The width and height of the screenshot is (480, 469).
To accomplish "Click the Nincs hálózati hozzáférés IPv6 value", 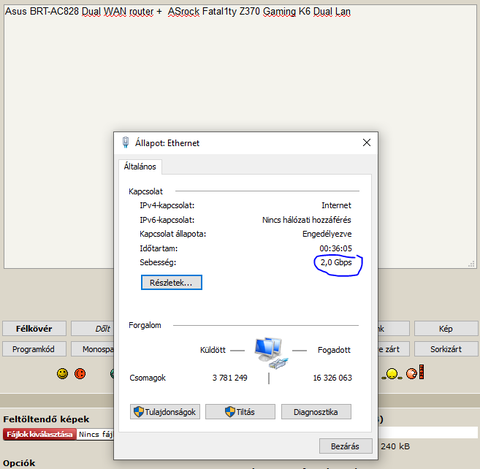I will pos(307,220).
